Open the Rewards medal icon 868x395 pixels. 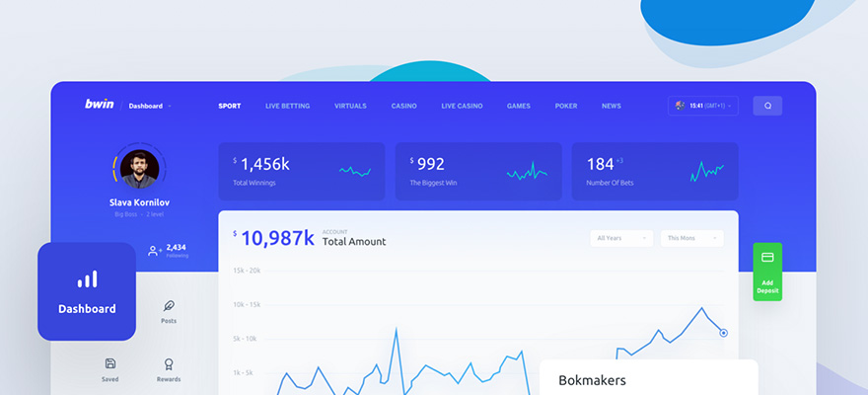click(x=169, y=363)
